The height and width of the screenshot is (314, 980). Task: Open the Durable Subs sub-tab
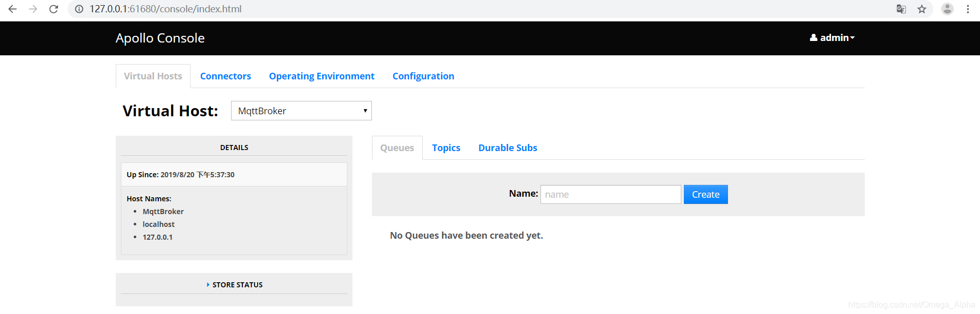tap(508, 148)
